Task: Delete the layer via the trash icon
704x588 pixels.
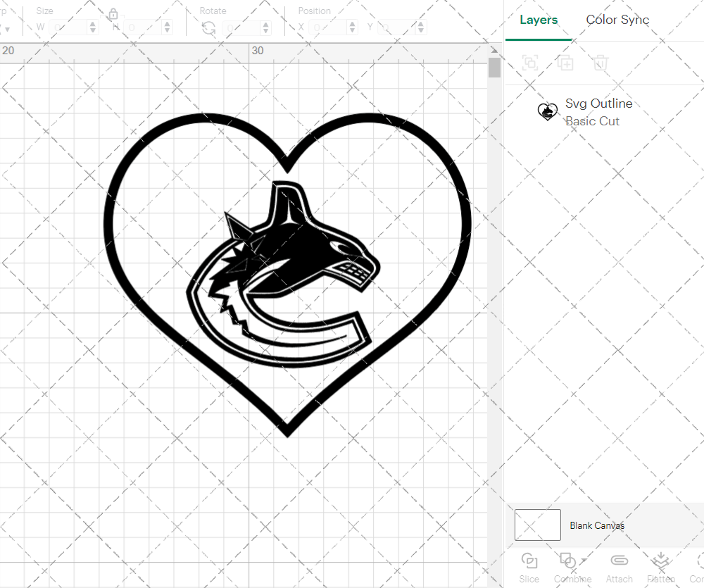Action: tap(600, 63)
